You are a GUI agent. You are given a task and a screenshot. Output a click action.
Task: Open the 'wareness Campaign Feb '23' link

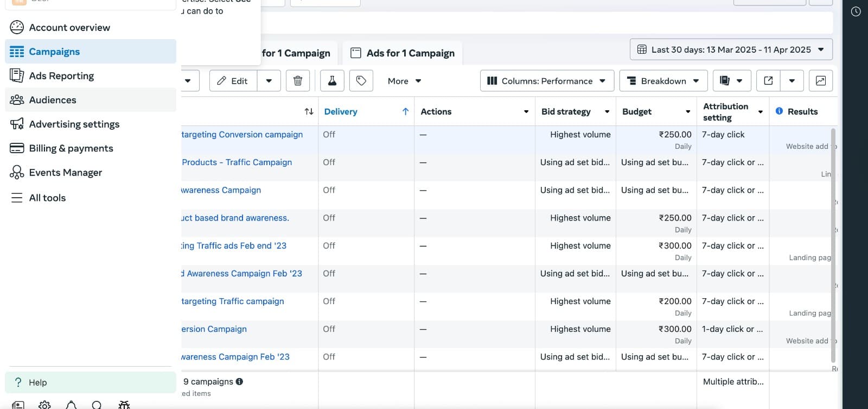(x=235, y=356)
